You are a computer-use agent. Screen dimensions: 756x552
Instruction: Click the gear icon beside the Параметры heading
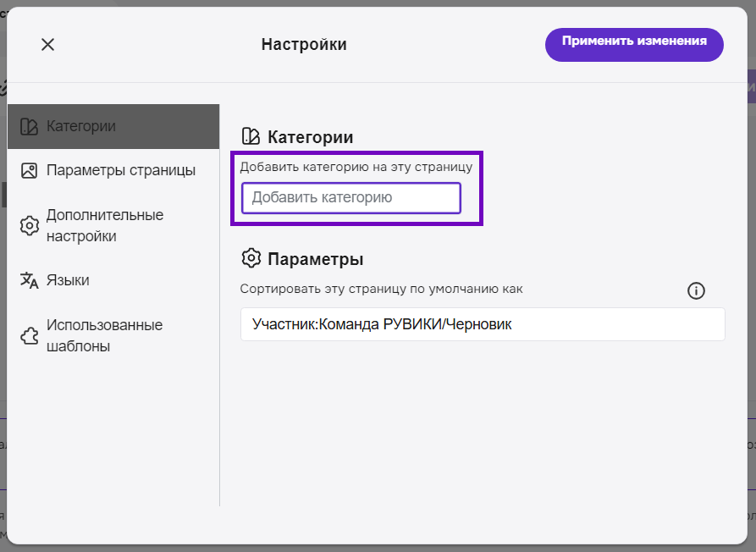(251, 258)
